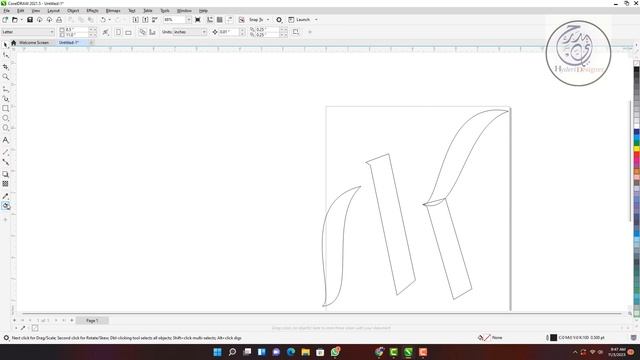Click the Print icon

tap(59, 20)
